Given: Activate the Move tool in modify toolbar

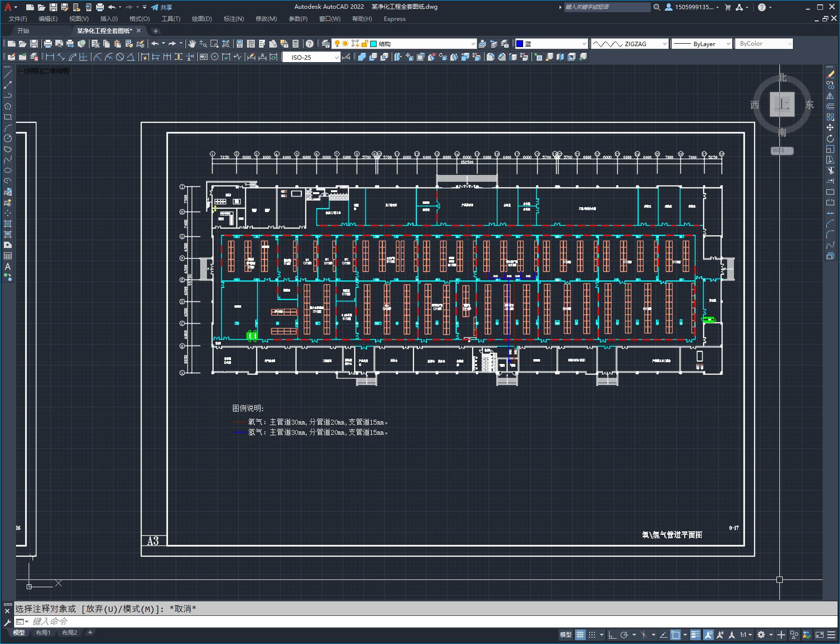Looking at the screenshot, I should click(830, 128).
